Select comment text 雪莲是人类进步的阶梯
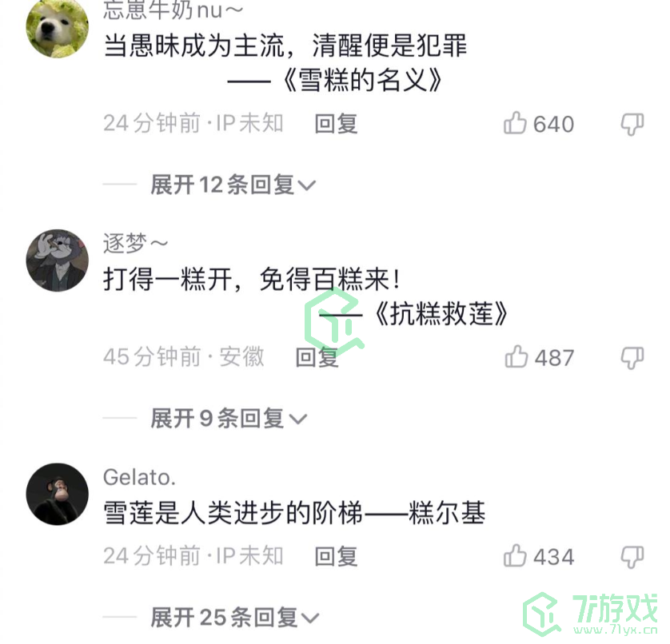This screenshot has height=644, width=670. point(233,512)
